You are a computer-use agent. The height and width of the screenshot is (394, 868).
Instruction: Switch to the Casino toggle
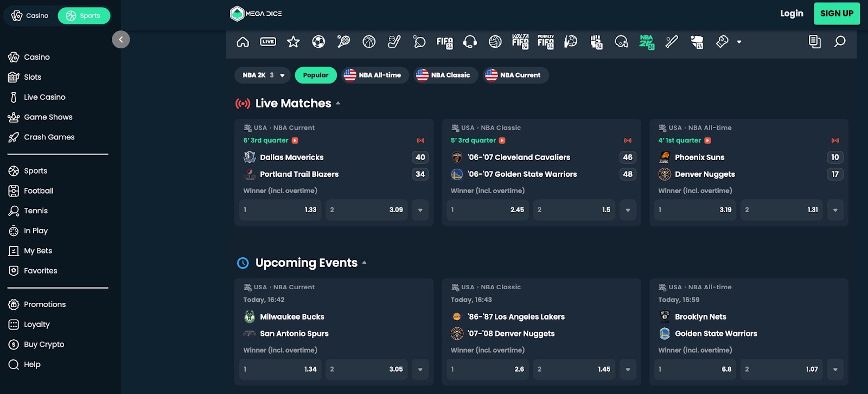click(30, 16)
